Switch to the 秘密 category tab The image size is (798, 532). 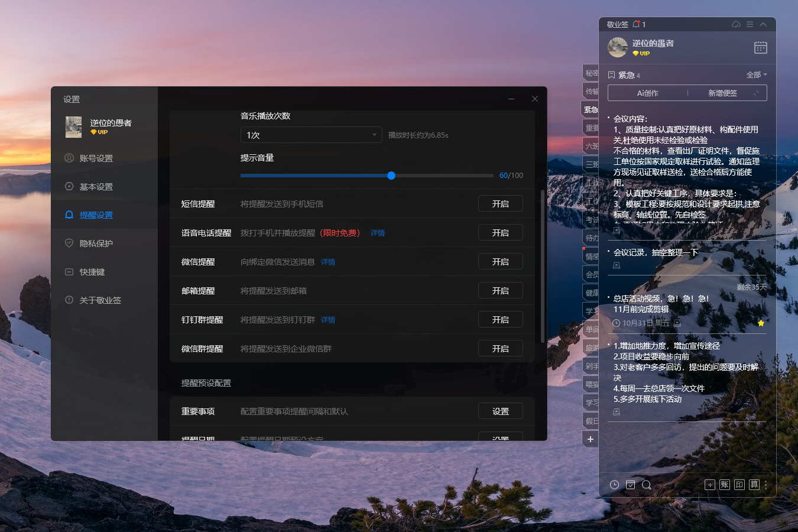point(591,73)
